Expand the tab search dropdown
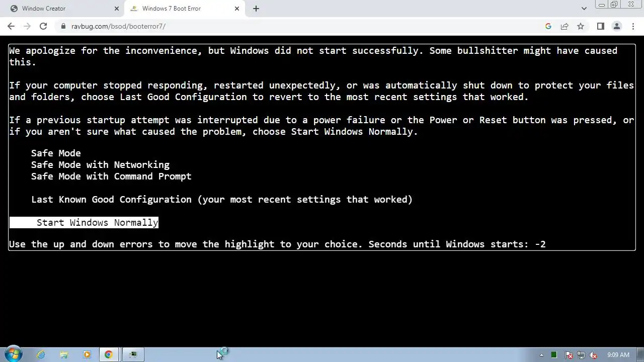The height and width of the screenshot is (362, 644). coord(584,9)
